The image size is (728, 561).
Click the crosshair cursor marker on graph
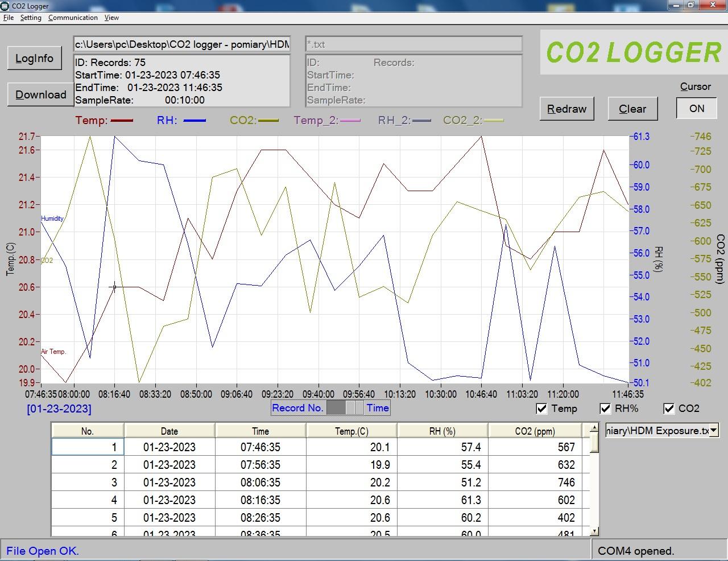click(x=114, y=287)
